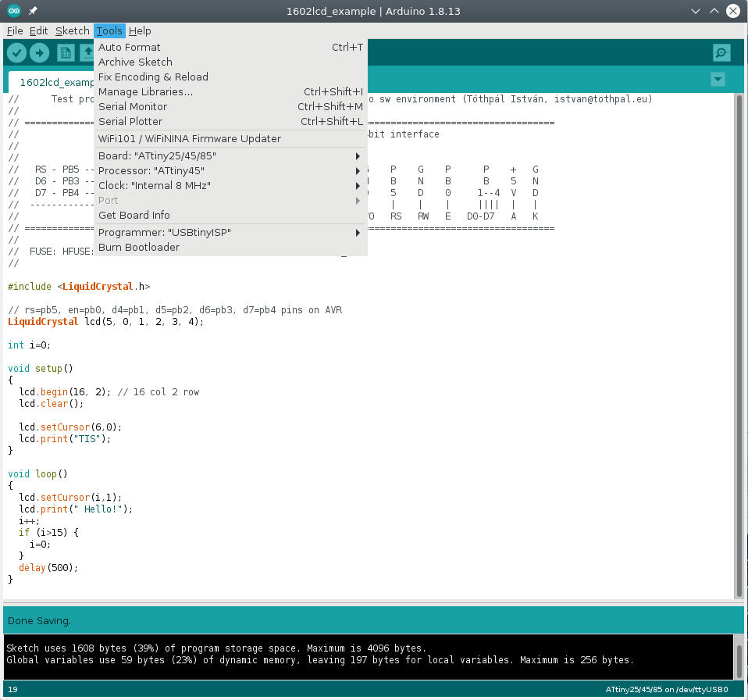Viewport: 748px width, 700px height.
Task: Click the Verify sketch checkmark icon
Action: pos(16,52)
